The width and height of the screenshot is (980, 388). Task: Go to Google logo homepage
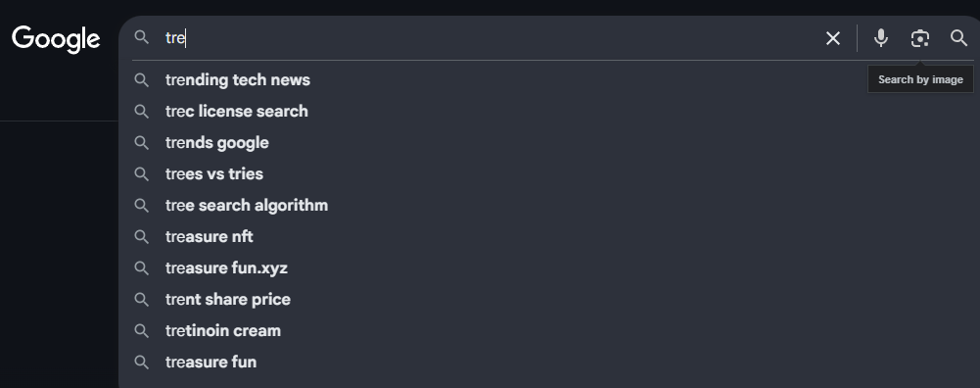[56, 39]
